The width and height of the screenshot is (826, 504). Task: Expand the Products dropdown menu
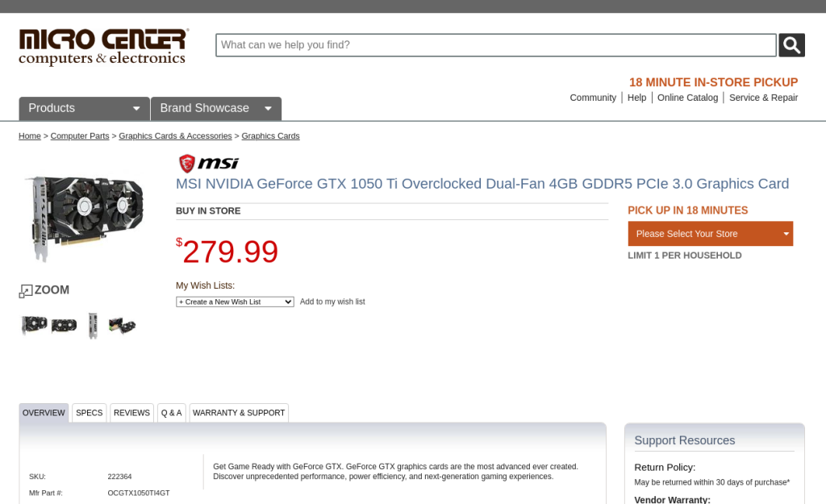click(x=84, y=109)
